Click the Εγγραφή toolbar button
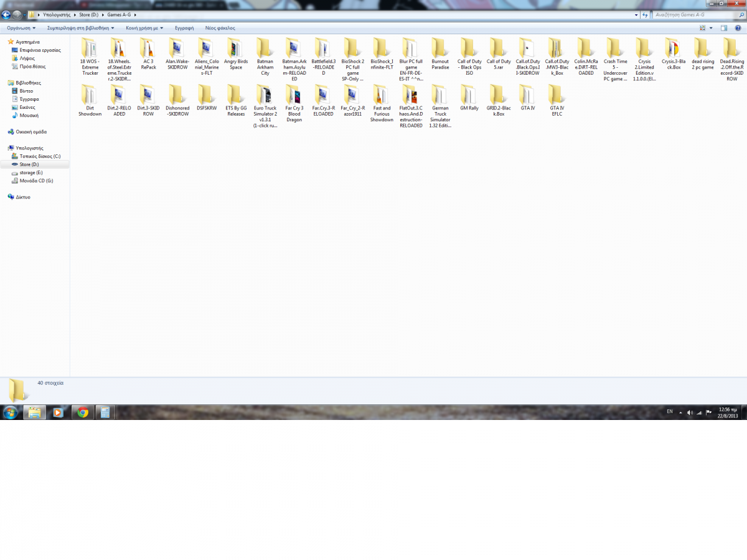 pyautogui.click(x=184, y=28)
